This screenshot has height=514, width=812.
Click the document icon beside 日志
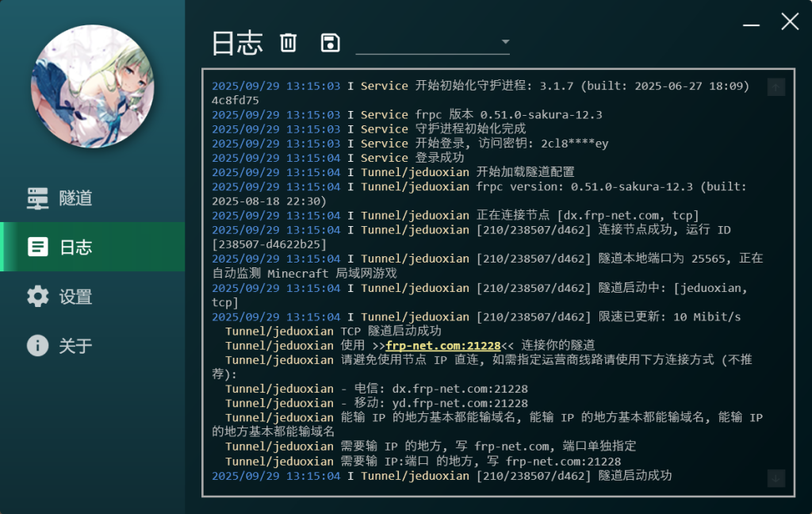pyautogui.click(x=37, y=247)
